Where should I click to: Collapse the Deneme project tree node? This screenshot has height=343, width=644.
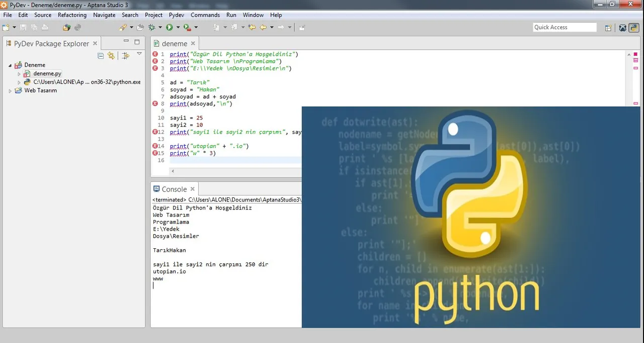10,65
